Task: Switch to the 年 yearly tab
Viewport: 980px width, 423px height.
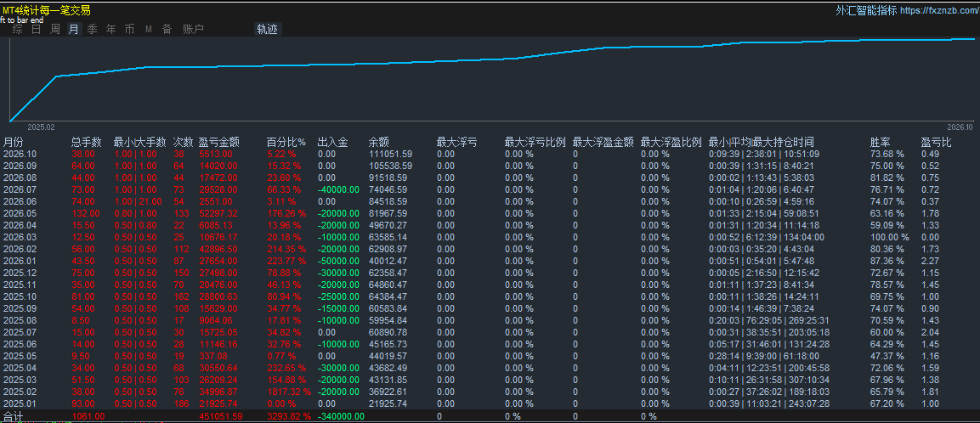Action: (x=111, y=29)
